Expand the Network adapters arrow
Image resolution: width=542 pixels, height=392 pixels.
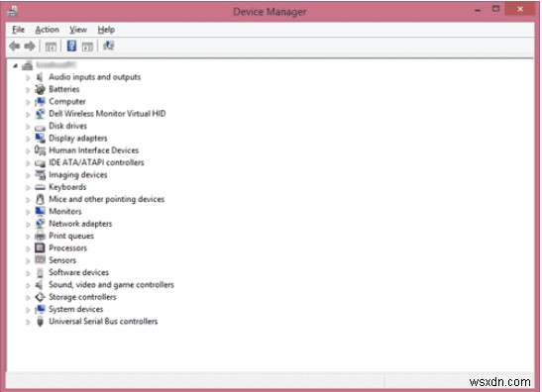coord(28,224)
